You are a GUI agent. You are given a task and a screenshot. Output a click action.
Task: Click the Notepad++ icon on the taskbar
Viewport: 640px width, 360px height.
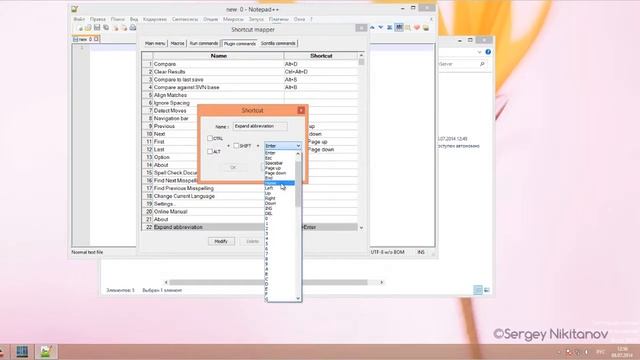click(x=46, y=351)
